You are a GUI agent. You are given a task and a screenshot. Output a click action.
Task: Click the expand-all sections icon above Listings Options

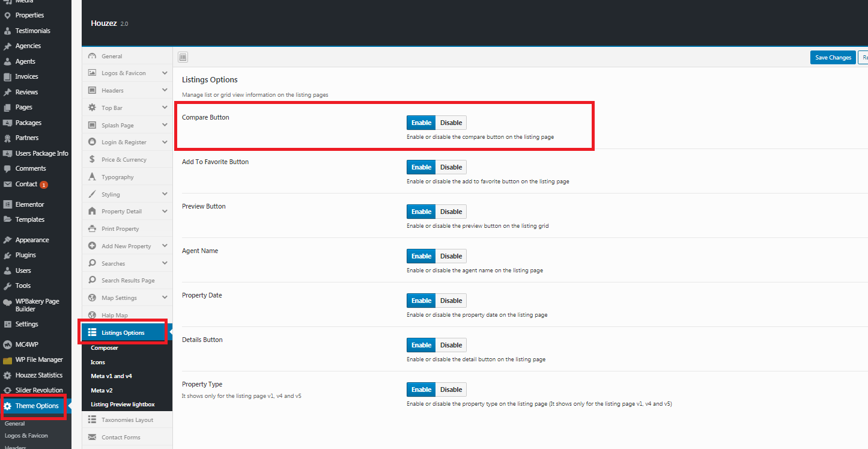(183, 57)
